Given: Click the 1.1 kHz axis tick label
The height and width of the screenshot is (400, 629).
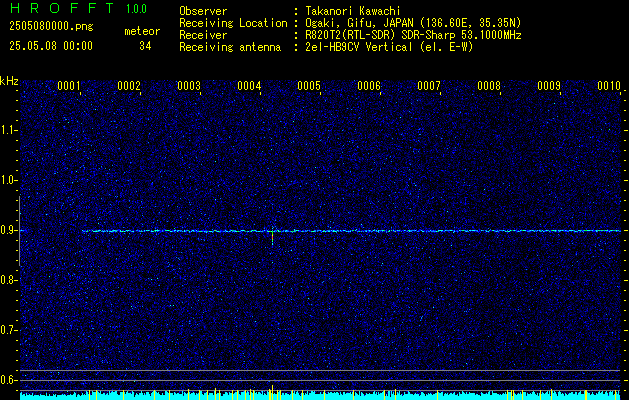Looking at the screenshot, I should tap(8, 130).
